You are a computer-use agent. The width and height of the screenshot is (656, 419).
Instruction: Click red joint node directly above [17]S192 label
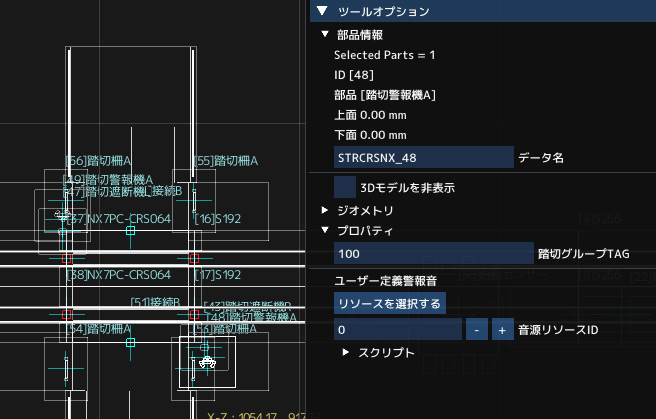194,257
